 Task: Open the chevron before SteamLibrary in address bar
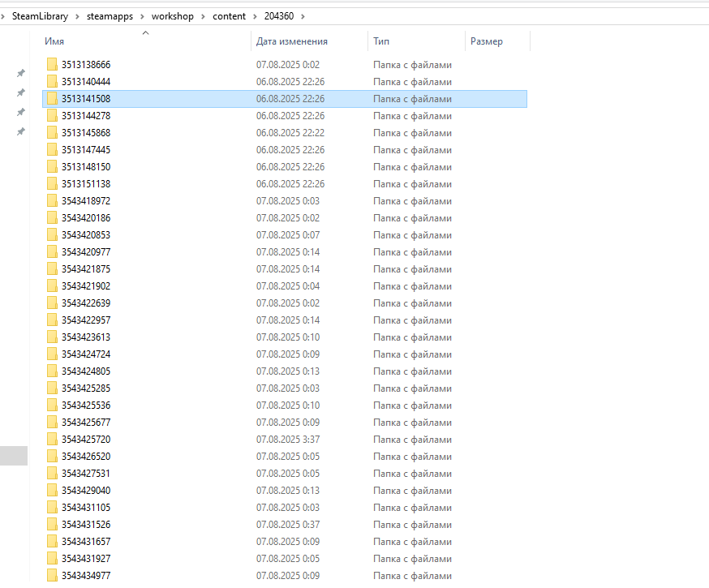pos(2,17)
